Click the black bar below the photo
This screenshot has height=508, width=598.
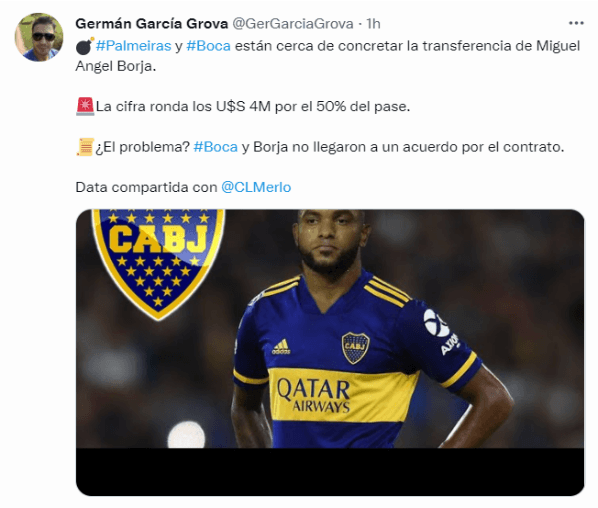[330, 472]
